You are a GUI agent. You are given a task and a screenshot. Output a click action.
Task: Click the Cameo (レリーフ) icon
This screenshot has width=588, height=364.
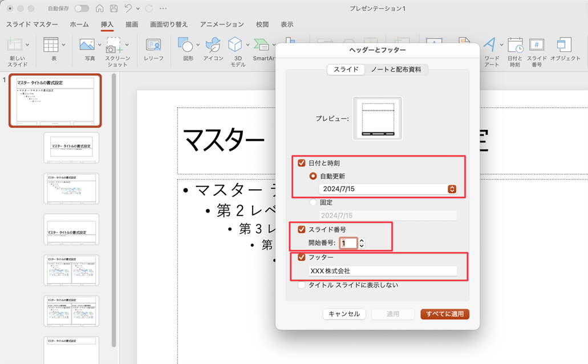[153, 45]
